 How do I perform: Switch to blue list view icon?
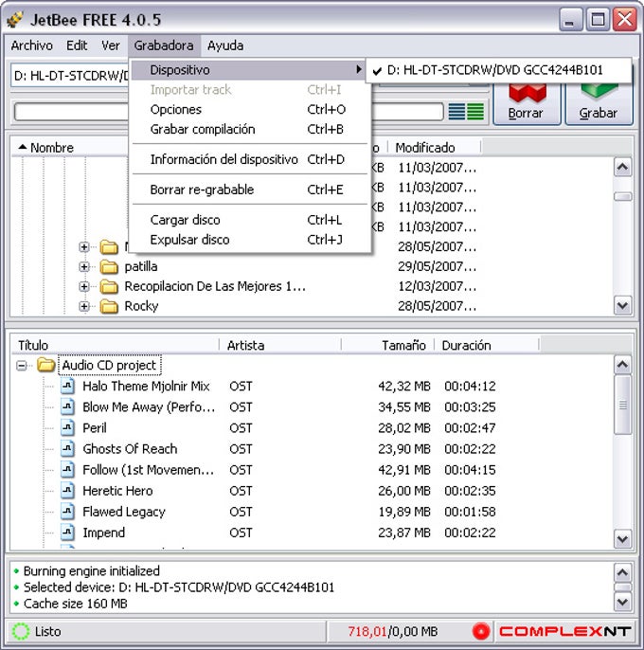point(456,111)
